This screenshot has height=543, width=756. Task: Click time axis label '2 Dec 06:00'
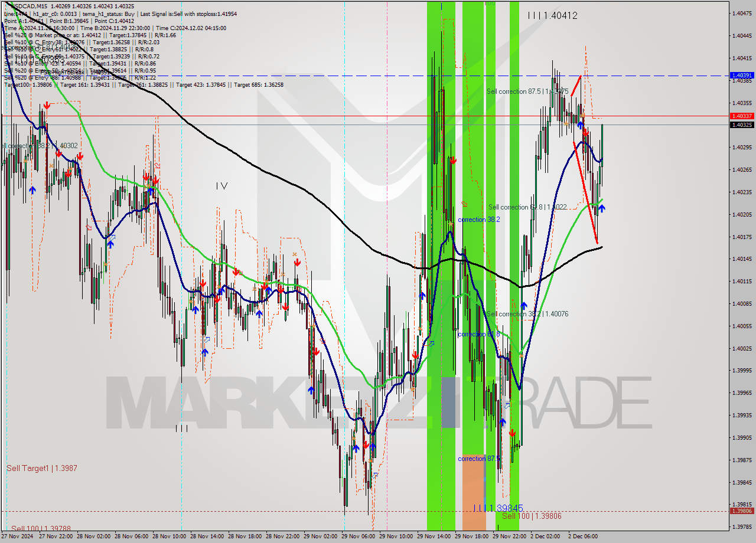tap(583, 537)
